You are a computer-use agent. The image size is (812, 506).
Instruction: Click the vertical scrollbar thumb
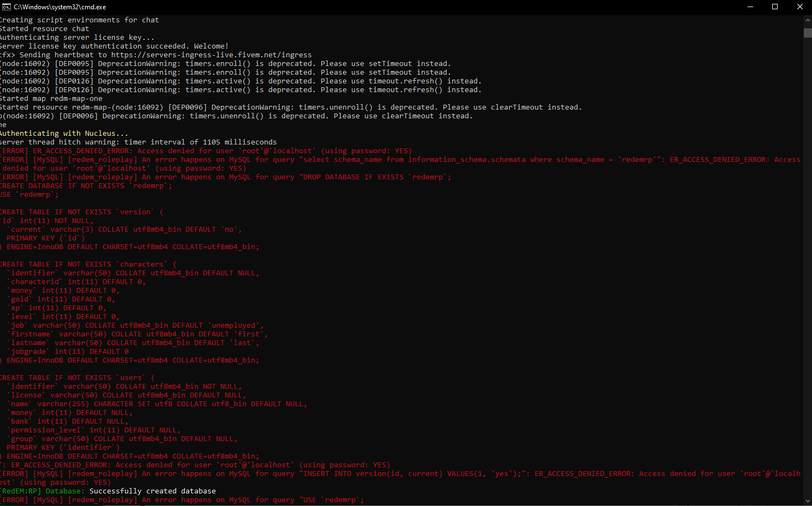click(808, 33)
